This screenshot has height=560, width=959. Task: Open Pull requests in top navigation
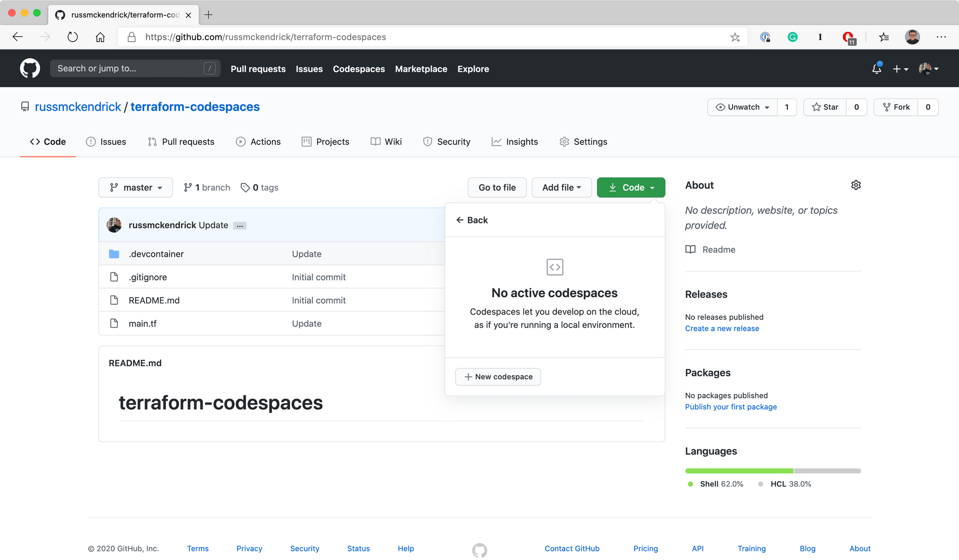coord(258,69)
